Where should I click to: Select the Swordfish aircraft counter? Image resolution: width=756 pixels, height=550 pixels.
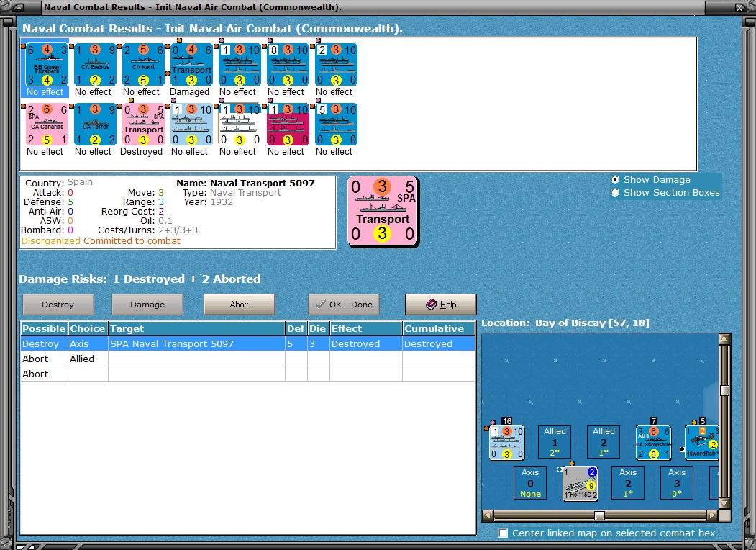pyautogui.click(x=702, y=443)
